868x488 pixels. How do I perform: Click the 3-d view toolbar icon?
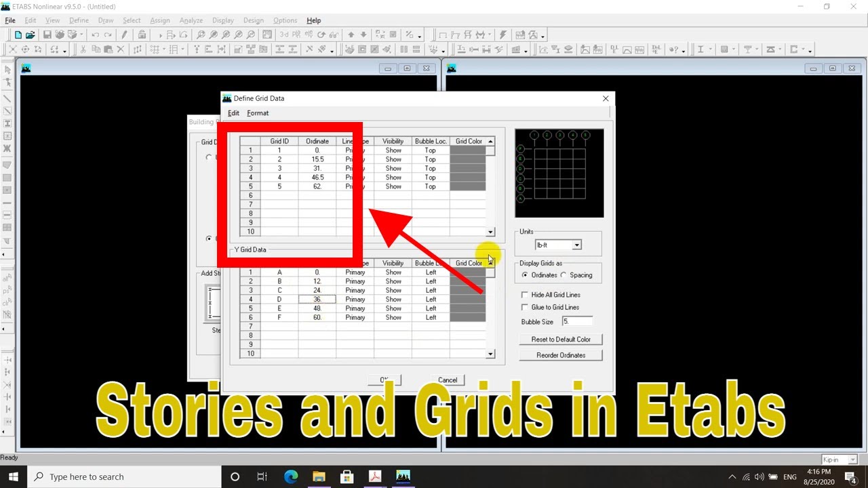(284, 35)
